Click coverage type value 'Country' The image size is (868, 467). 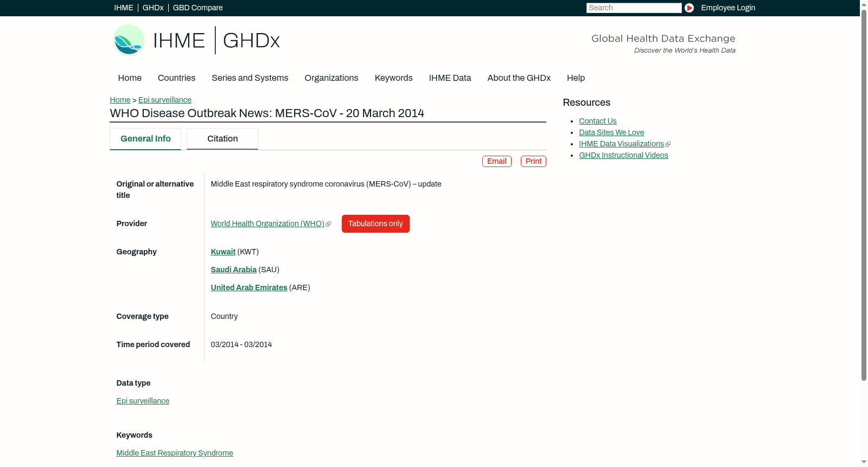click(x=224, y=316)
